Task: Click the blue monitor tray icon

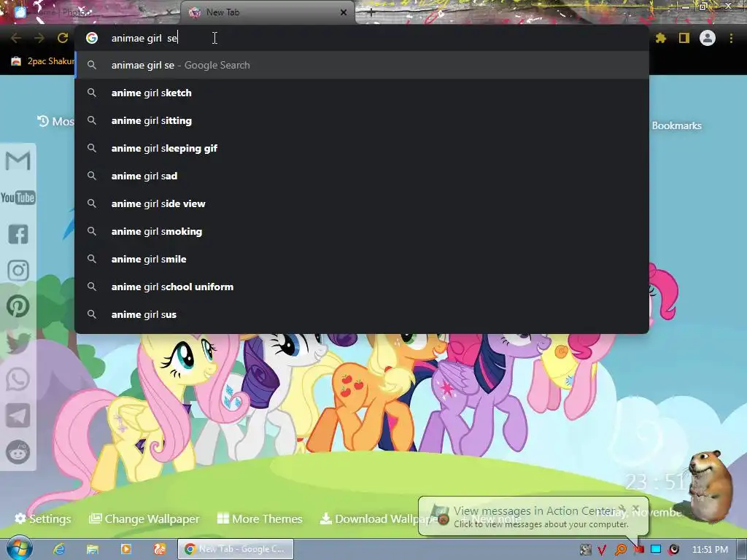Action: pos(656,550)
